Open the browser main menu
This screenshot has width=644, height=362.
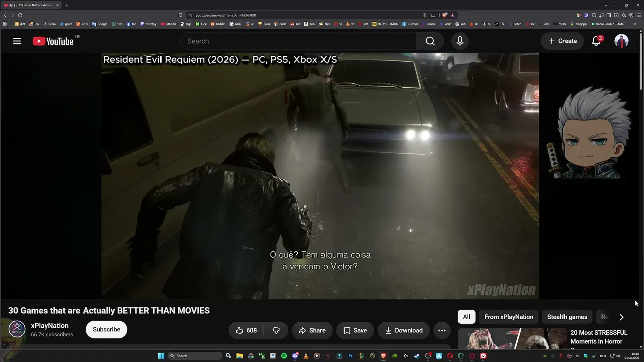pos(639,15)
